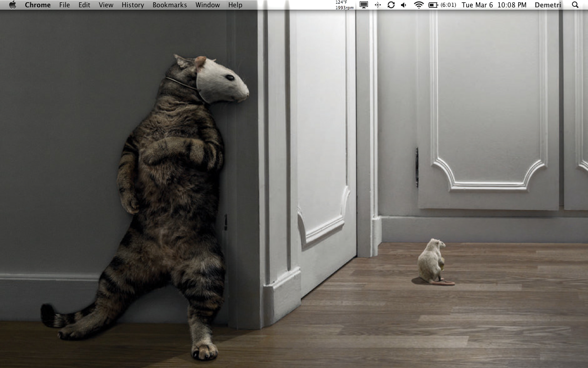Open the History menu
The image size is (588, 368).
click(133, 5)
